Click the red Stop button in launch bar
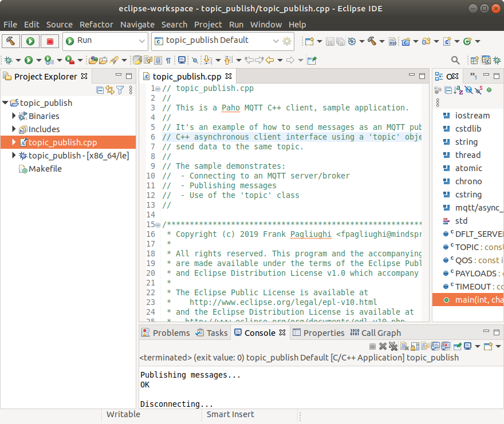Image resolution: width=504 pixels, height=424 pixels. (50, 41)
